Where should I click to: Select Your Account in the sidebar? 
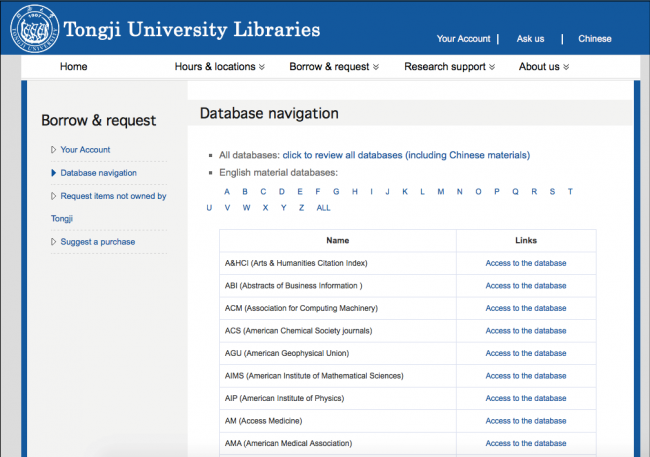[x=85, y=150]
